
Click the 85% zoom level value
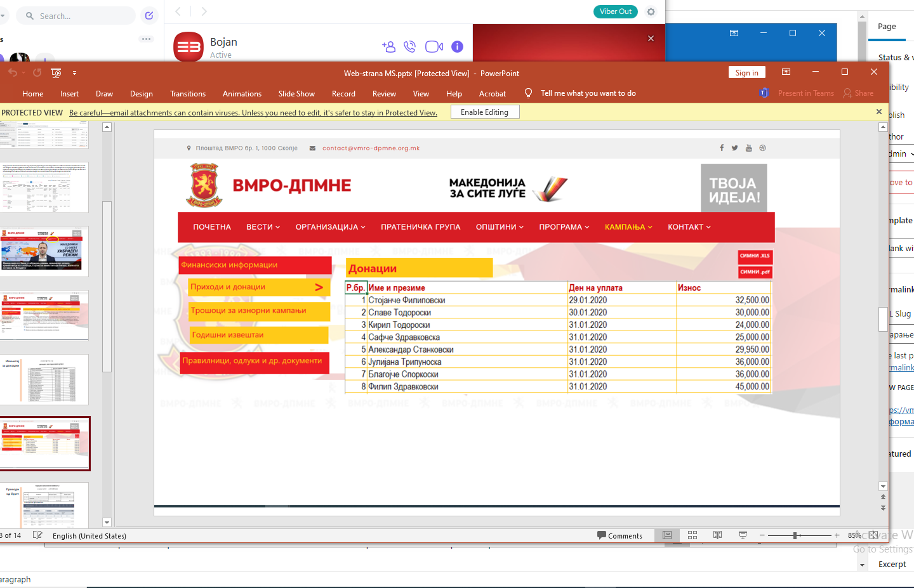855,535
